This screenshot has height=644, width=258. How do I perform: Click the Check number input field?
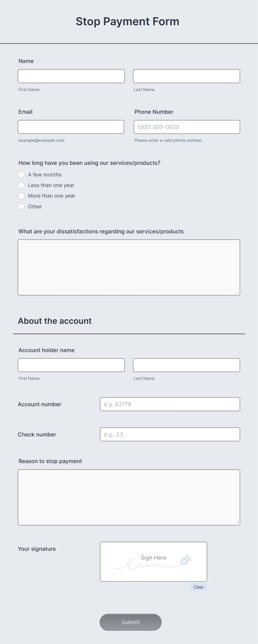point(170,434)
